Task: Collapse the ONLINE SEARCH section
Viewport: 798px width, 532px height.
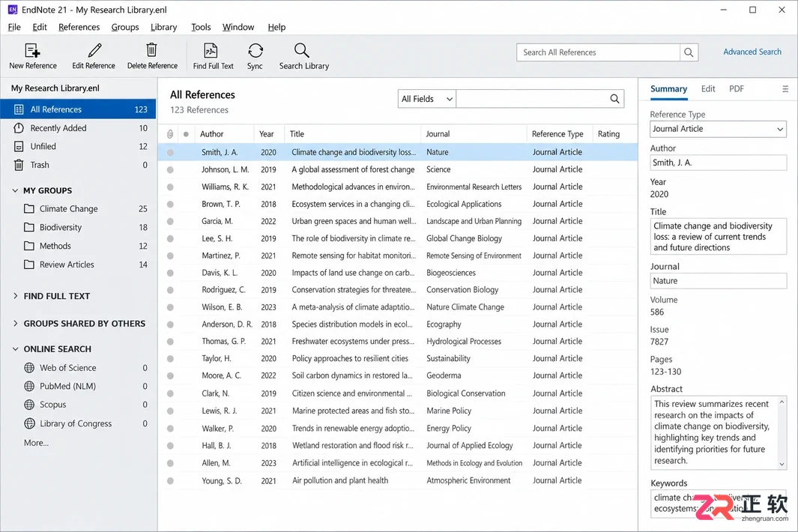Action: (x=15, y=348)
